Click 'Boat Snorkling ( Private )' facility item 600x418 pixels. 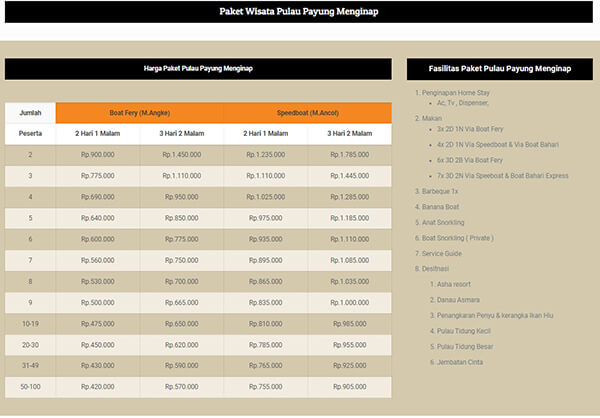(458, 238)
